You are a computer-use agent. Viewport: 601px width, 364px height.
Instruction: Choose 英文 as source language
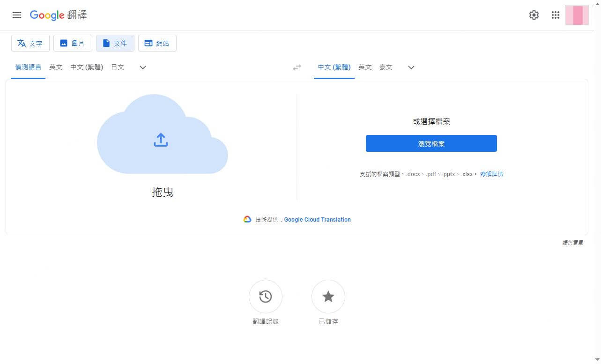(56, 67)
